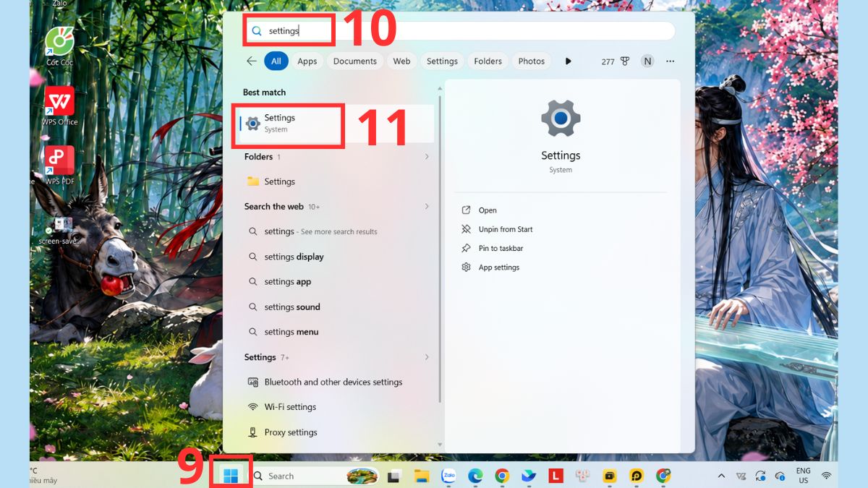The image size is (868, 488).
Task: Open Task View on the taskbar
Action: tap(394, 476)
